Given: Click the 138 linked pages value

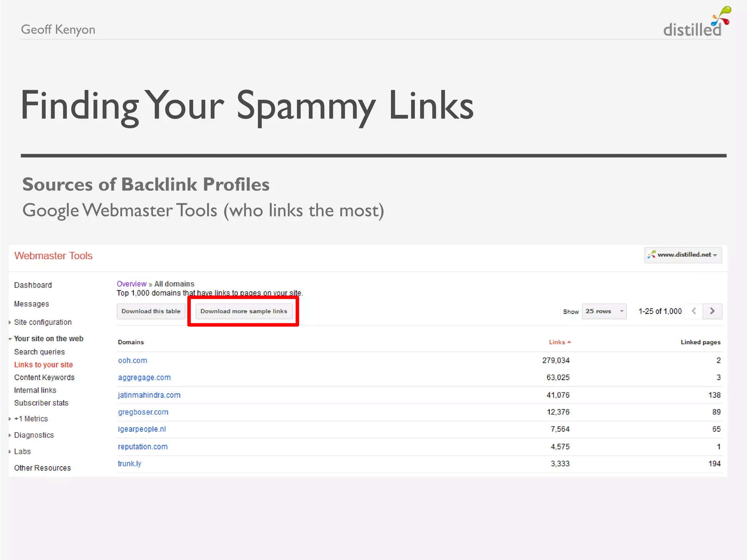Looking at the screenshot, I should pyautogui.click(x=715, y=395).
